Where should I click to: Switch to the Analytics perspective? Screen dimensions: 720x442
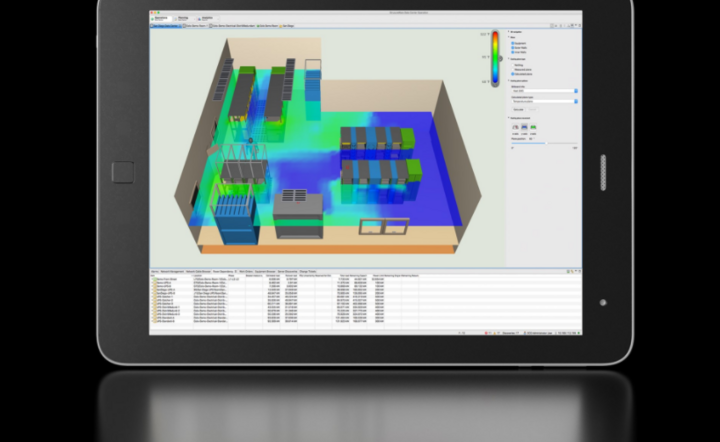point(206,18)
